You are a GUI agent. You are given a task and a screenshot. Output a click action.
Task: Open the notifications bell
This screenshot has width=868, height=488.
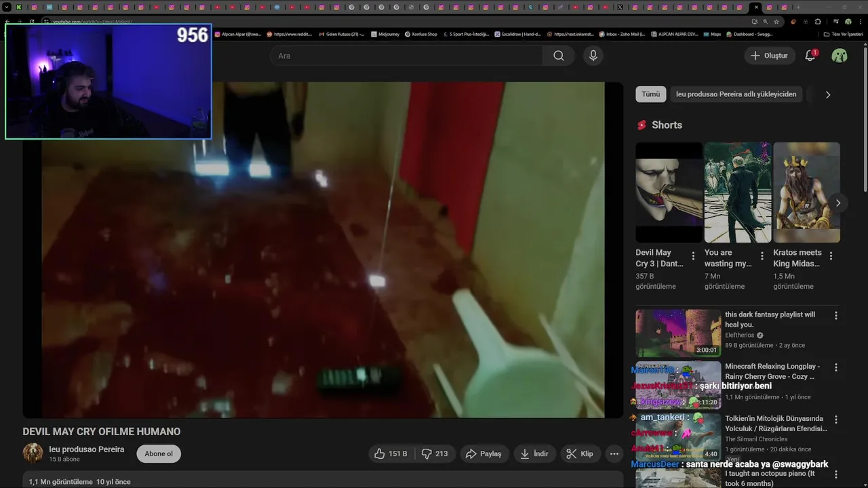(x=810, y=56)
